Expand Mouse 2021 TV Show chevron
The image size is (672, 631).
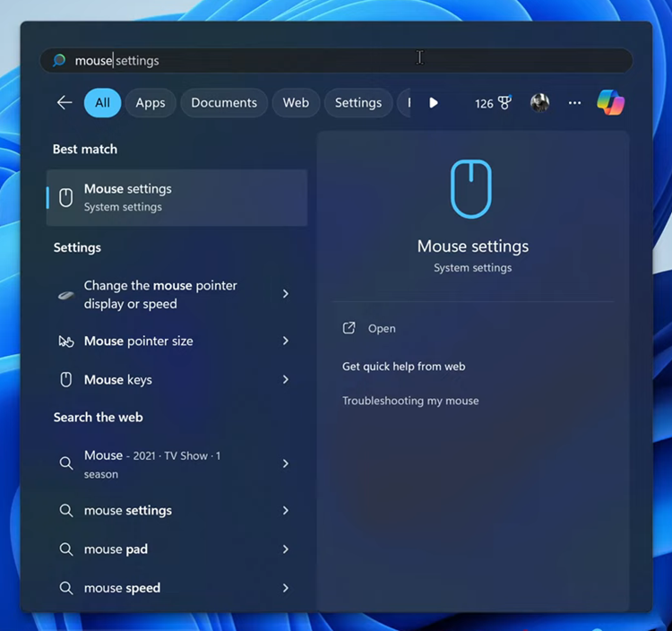[286, 463]
